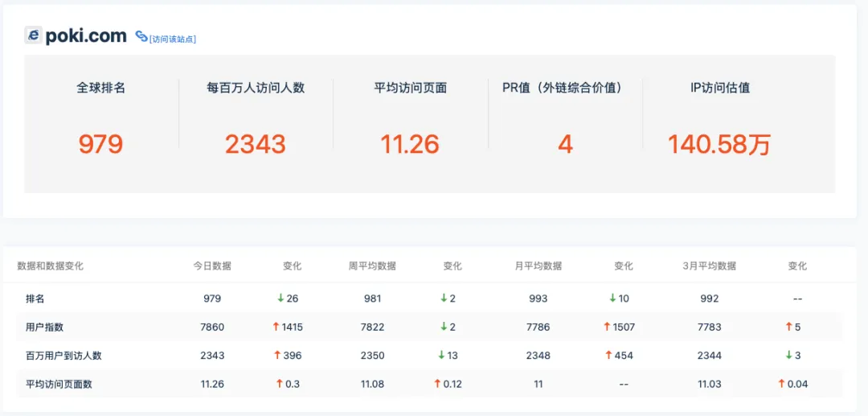
Task: Click the 992 three-month rank cell
Action: pyautogui.click(x=710, y=299)
